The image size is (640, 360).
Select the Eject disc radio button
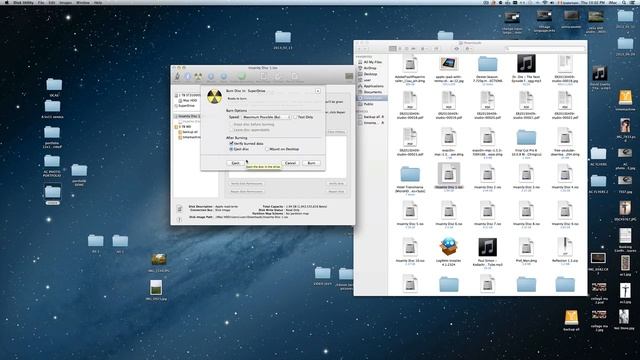pos(231,149)
